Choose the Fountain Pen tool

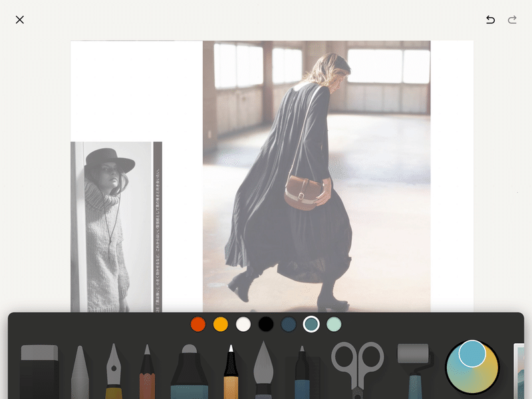tap(113, 369)
